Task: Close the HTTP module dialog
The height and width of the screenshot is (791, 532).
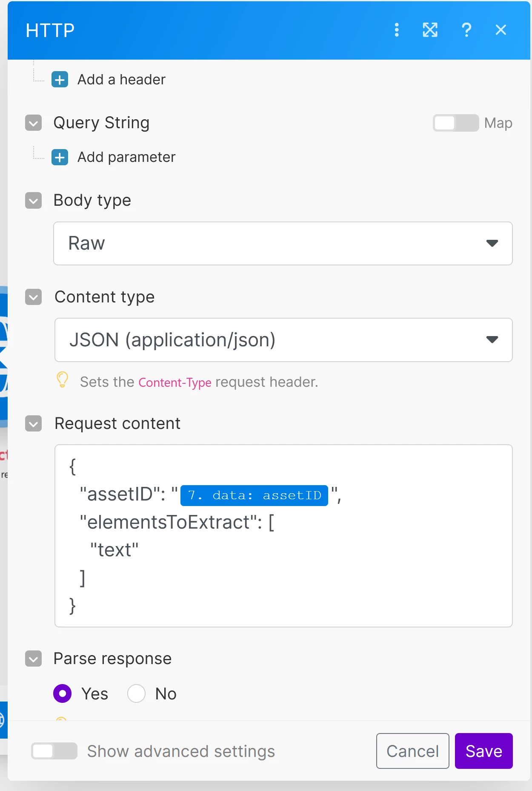Action: (501, 30)
